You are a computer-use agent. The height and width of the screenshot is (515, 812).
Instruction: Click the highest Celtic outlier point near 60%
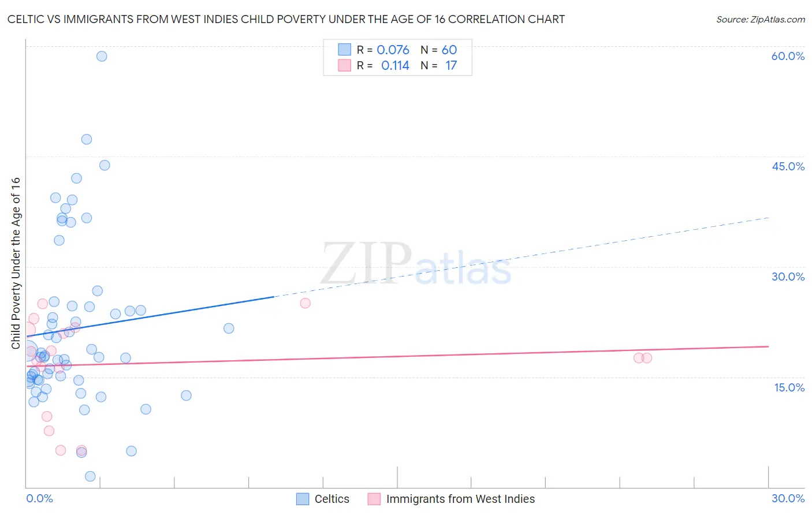pos(102,56)
